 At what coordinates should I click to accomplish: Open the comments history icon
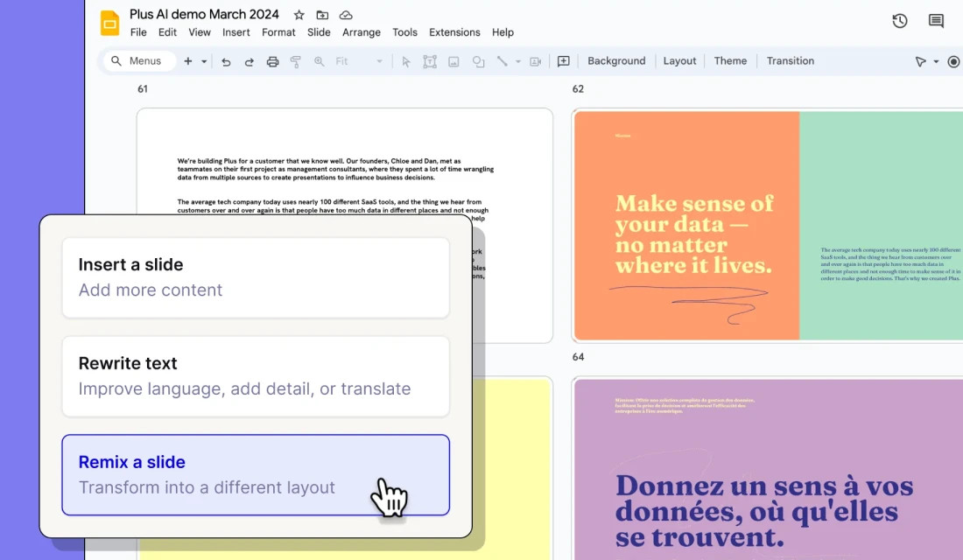pos(936,21)
